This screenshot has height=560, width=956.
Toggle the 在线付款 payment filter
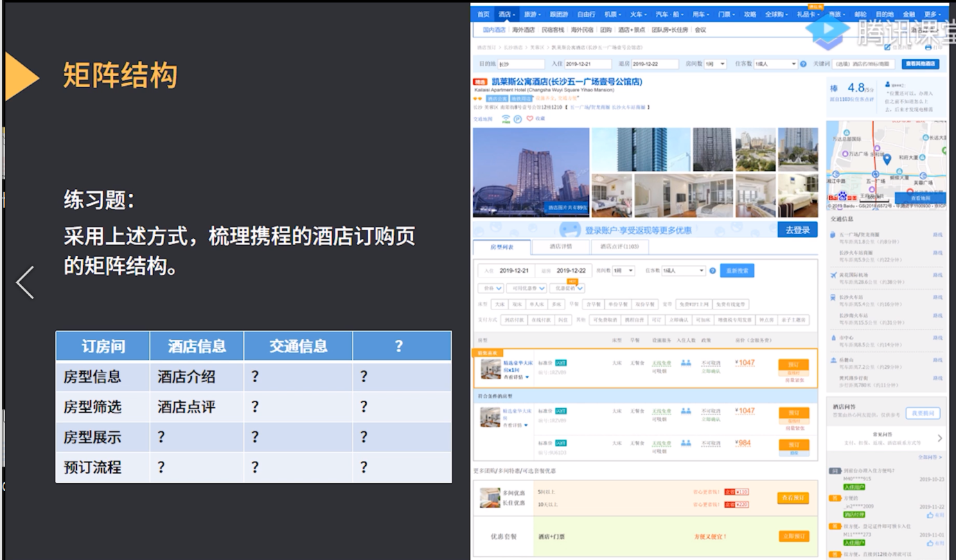[x=540, y=320]
